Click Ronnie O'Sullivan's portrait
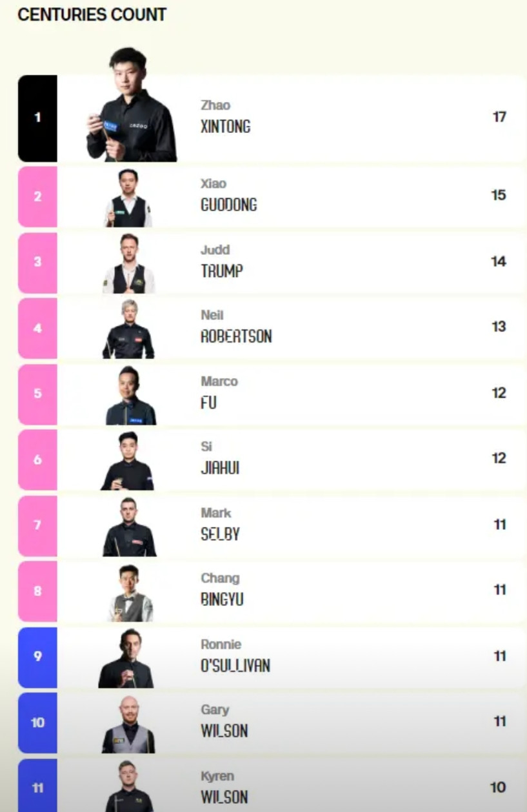527x812 pixels. click(126, 658)
